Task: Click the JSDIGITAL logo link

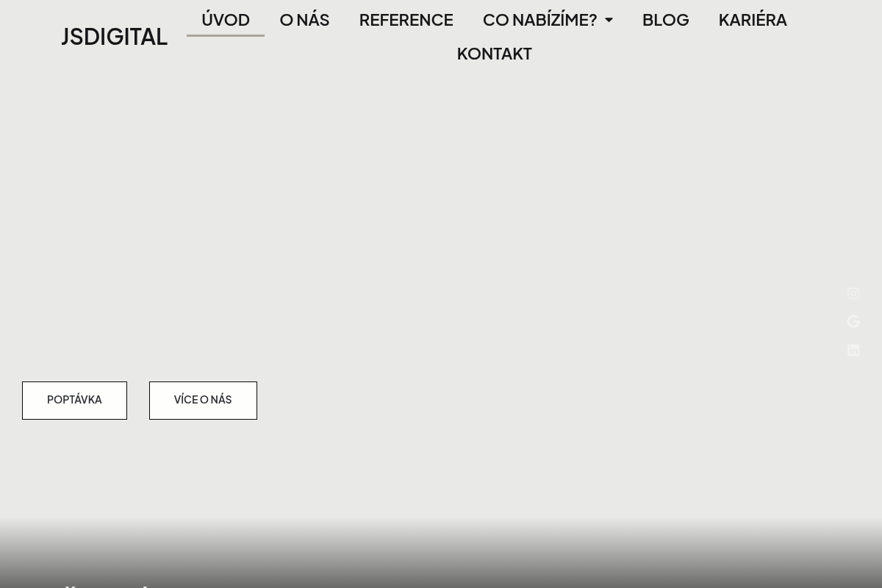Action: tap(114, 37)
